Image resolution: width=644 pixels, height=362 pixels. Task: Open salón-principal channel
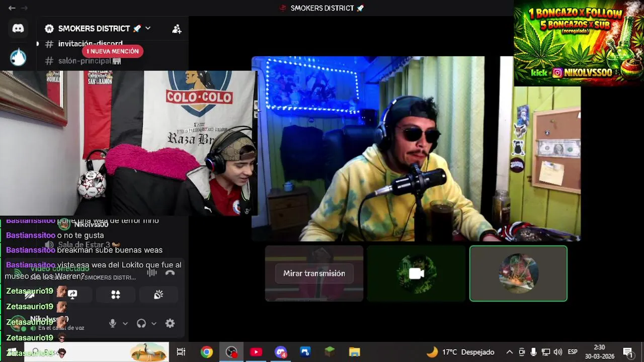[90, 61]
